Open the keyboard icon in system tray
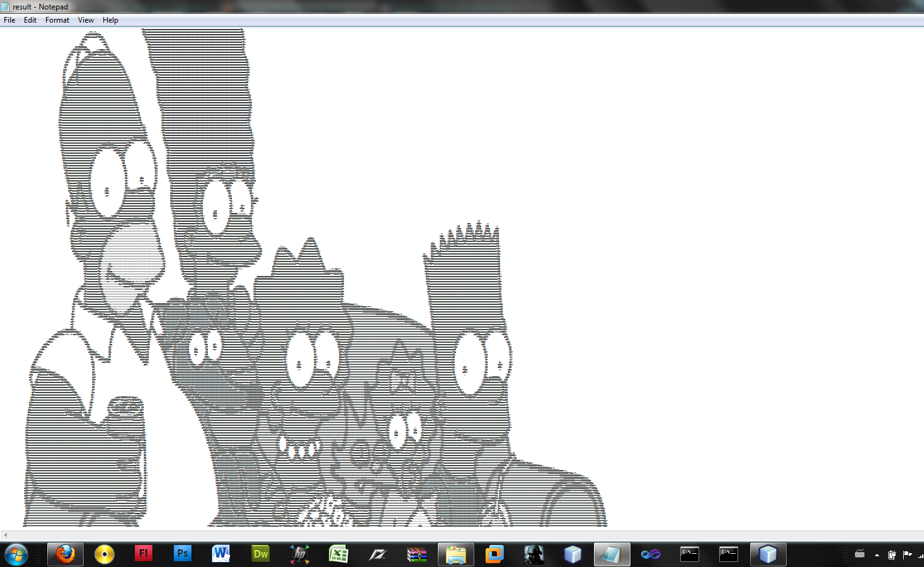The width and height of the screenshot is (924, 567). point(860,554)
